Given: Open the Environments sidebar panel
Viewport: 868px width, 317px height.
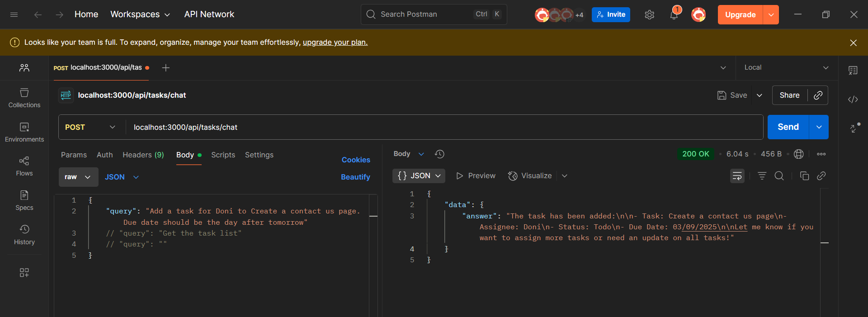Looking at the screenshot, I should (x=24, y=132).
